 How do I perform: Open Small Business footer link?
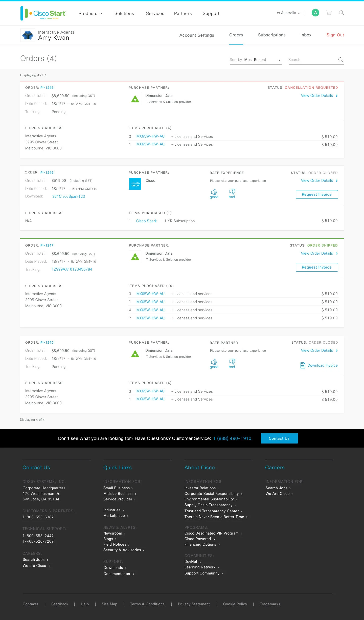pos(118,488)
